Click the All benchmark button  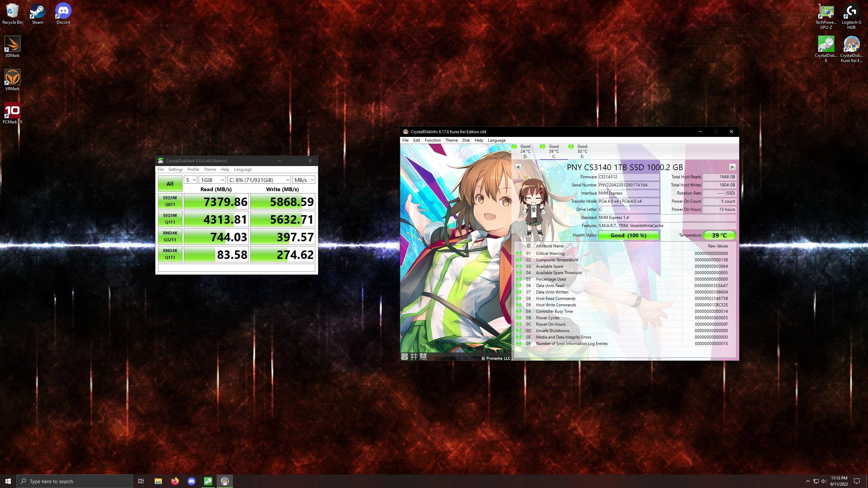(x=170, y=184)
